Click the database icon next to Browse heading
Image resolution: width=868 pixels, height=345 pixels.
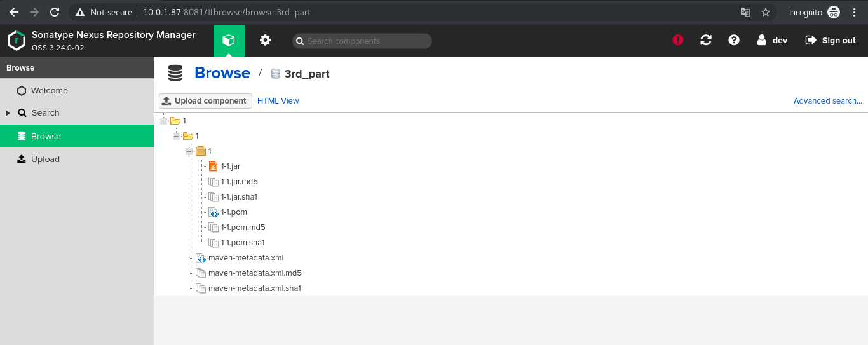(175, 73)
